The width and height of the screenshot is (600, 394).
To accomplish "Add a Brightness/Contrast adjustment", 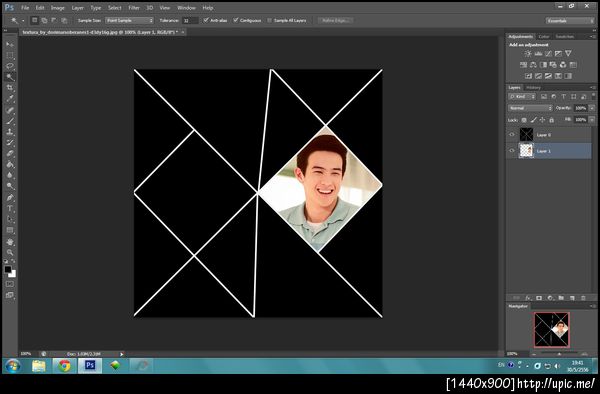I will [x=528, y=54].
